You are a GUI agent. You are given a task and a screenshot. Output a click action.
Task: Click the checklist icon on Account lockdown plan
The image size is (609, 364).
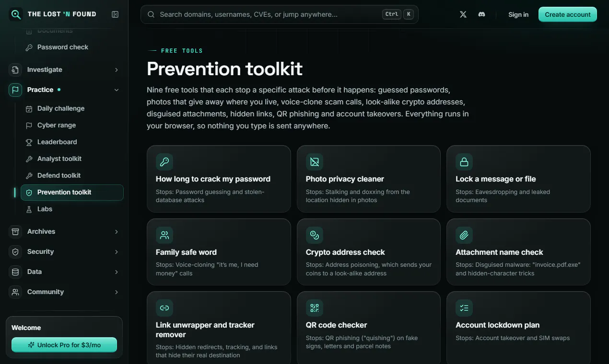coord(464,308)
